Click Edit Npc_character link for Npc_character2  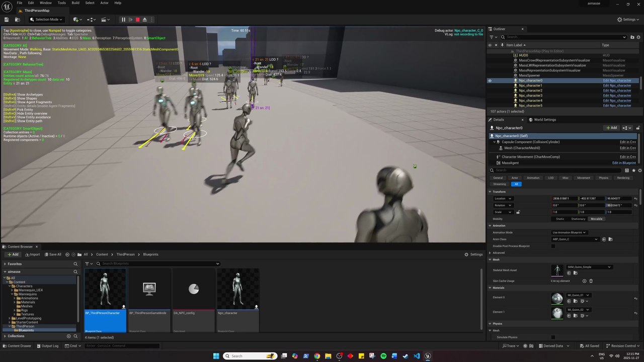(x=617, y=90)
